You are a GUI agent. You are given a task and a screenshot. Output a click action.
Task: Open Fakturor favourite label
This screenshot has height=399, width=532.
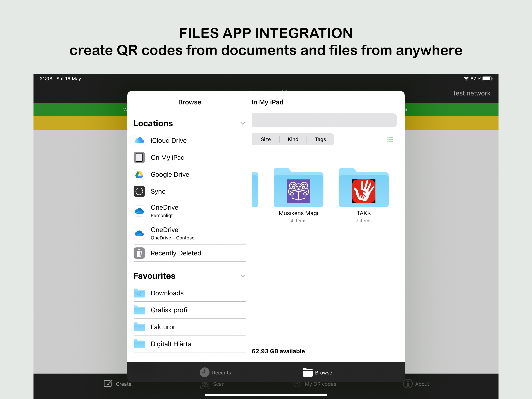click(163, 327)
